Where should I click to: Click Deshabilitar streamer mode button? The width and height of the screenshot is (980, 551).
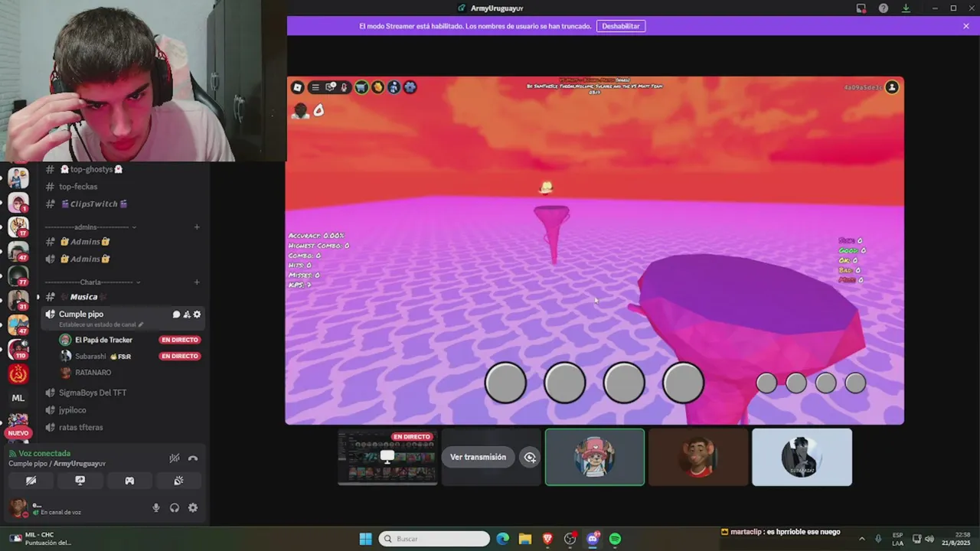tap(621, 26)
